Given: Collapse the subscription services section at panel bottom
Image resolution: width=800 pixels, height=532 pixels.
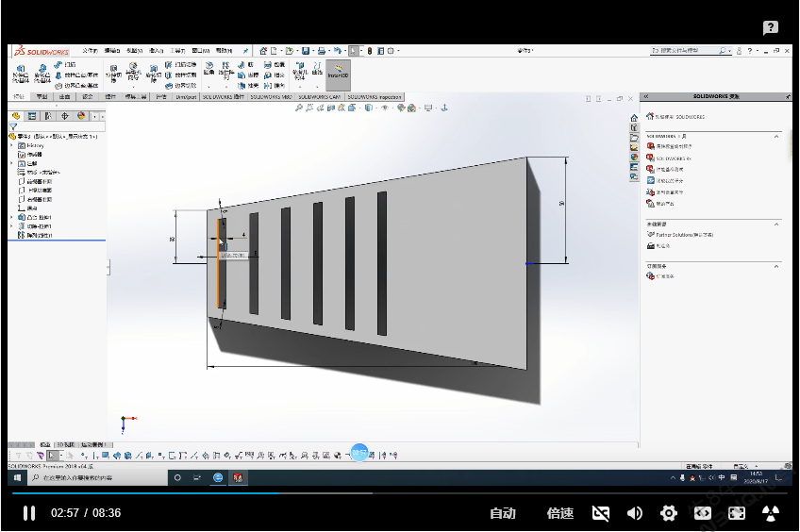Looking at the screenshot, I should (776, 266).
